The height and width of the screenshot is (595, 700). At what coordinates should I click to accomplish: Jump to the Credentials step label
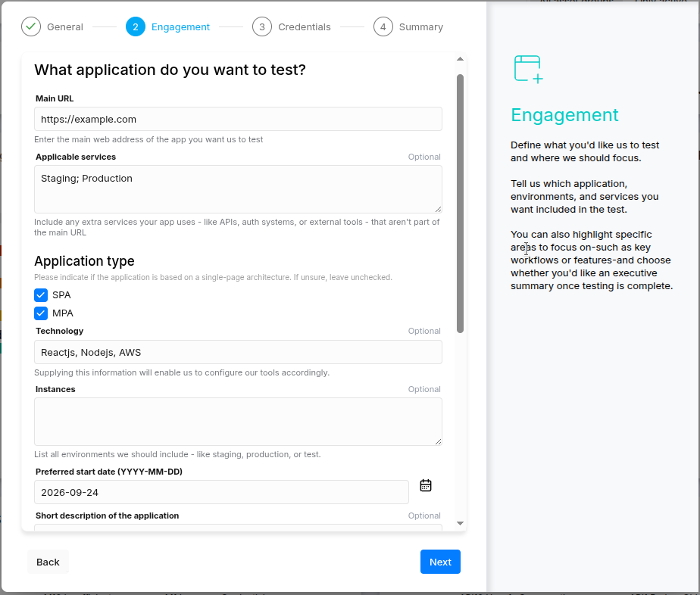tap(305, 26)
